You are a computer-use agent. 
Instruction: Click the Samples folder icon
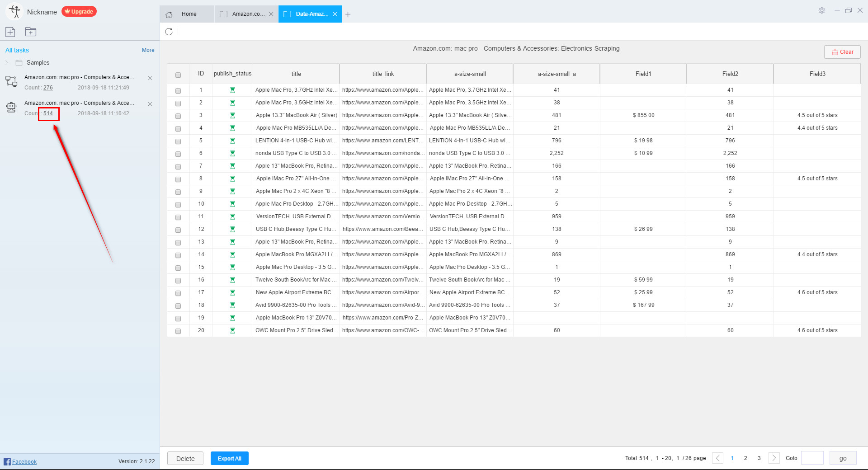(19, 63)
